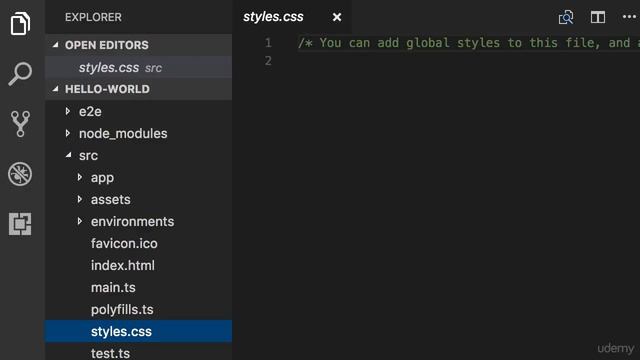
Task: Click the Open Changes icon in editor toolbar
Action: click(x=566, y=17)
